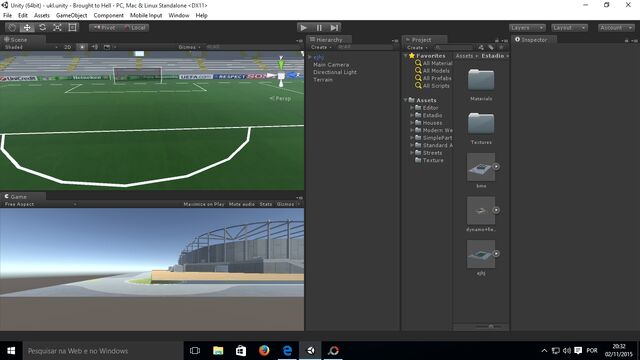Toggle Maximize on Play
Image resolution: width=640 pixels, height=360 pixels.
[204, 204]
